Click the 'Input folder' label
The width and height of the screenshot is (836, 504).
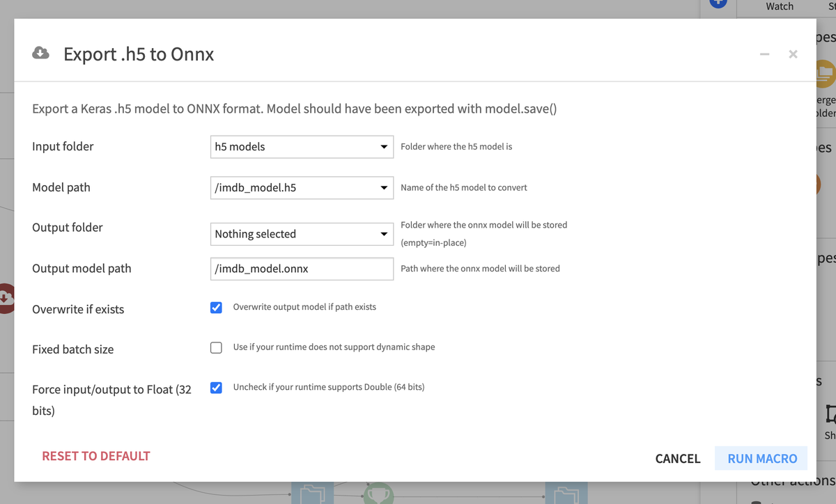point(63,147)
